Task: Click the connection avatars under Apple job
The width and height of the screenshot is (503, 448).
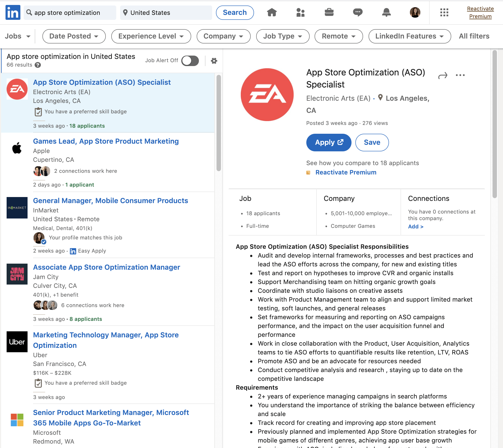Action: coord(42,171)
